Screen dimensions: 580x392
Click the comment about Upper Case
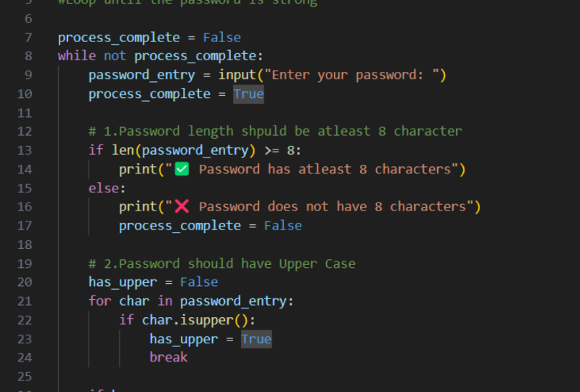pos(222,264)
